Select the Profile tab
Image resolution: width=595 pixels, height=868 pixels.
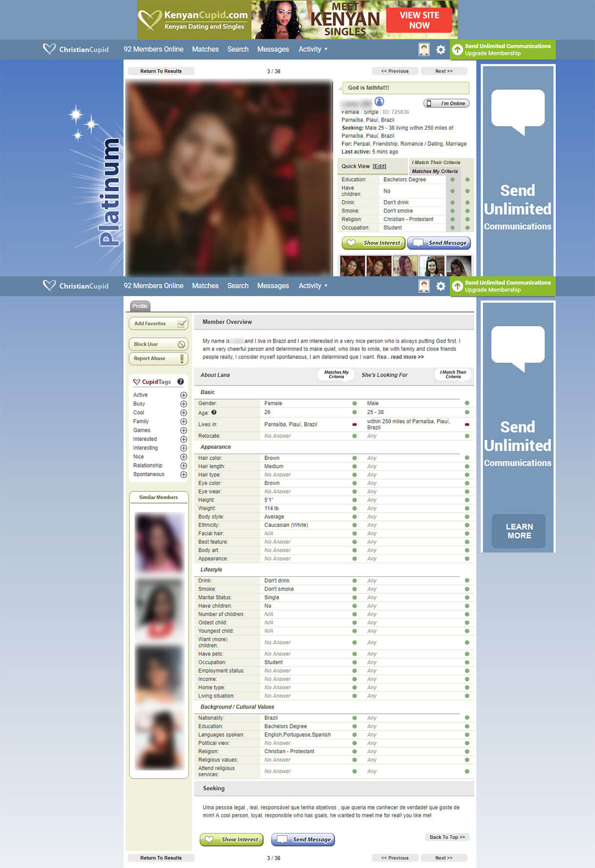point(140,306)
